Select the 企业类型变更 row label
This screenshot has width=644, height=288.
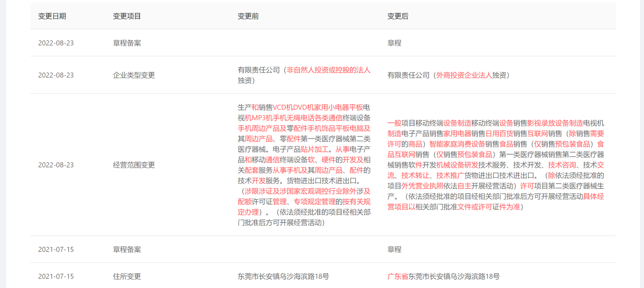[x=133, y=75]
